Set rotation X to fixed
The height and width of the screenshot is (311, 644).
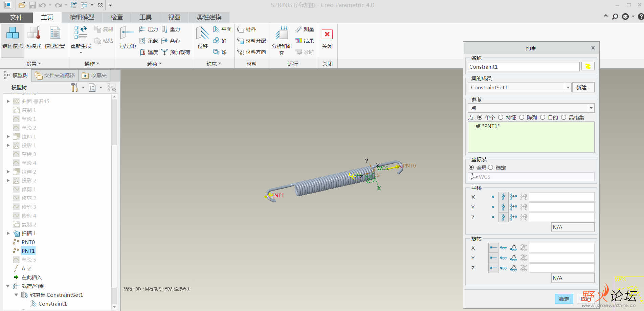click(x=503, y=248)
